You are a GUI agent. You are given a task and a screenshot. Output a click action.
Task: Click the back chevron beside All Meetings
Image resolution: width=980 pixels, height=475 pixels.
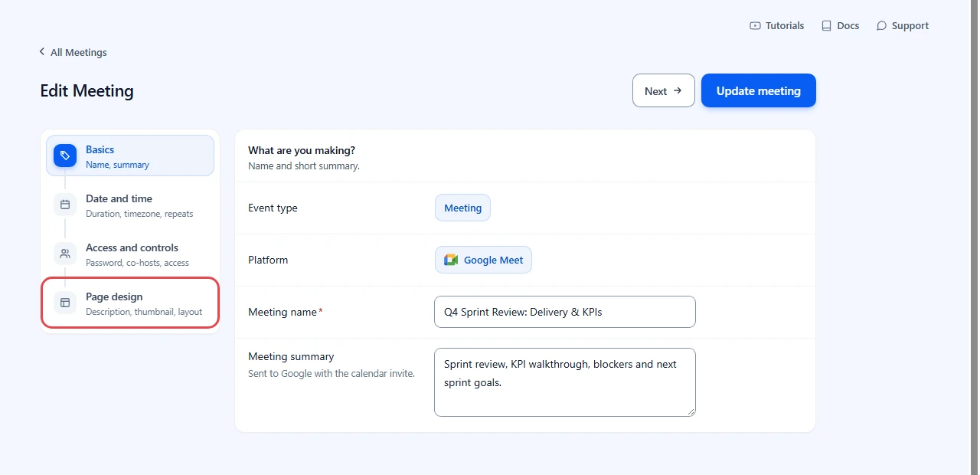click(42, 52)
